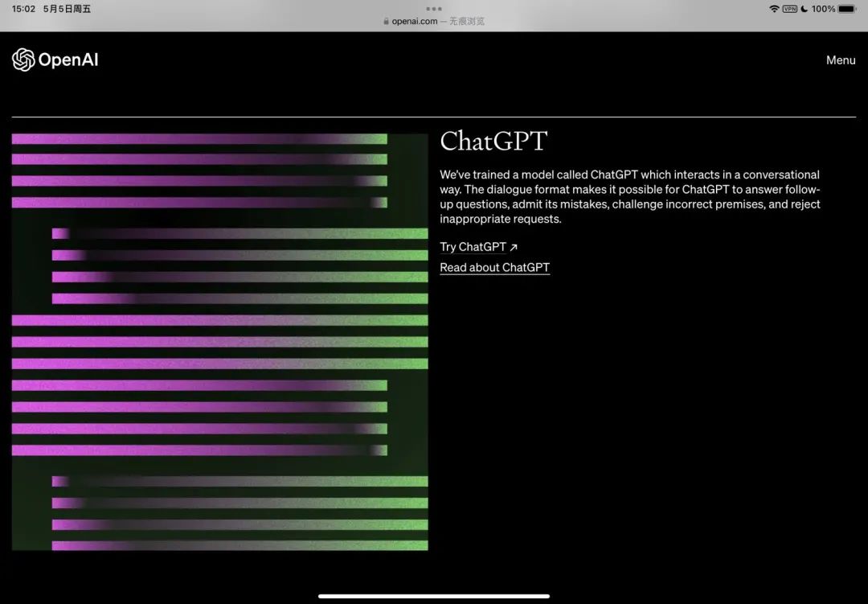Tap the date 5月5日周五 in the status bar
The height and width of the screenshot is (604, 868).
(x=67, y=9)
